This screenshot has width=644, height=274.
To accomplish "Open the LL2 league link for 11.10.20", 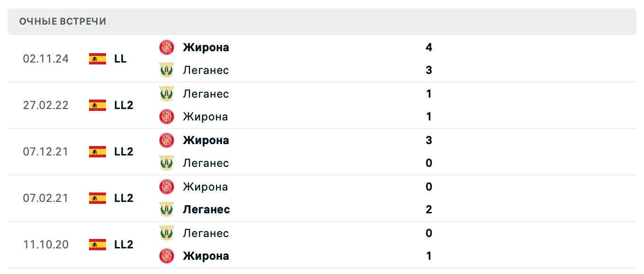I will coord(124,245).
